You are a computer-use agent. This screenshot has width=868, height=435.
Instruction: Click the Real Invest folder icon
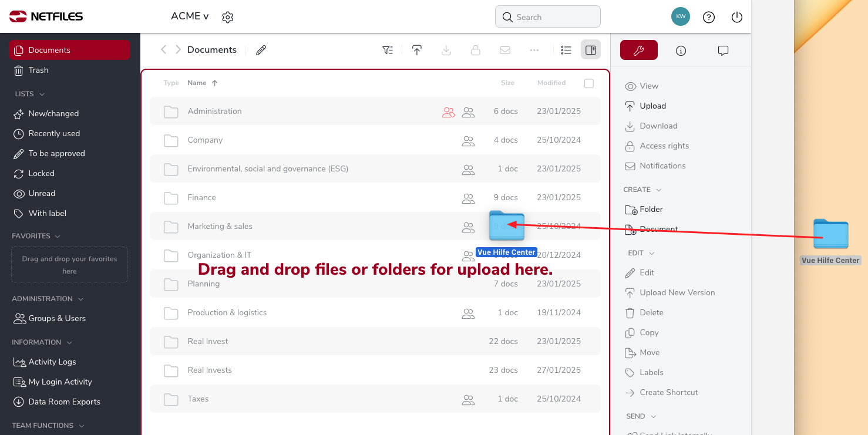pyautogui.click(x=171, y=342)
